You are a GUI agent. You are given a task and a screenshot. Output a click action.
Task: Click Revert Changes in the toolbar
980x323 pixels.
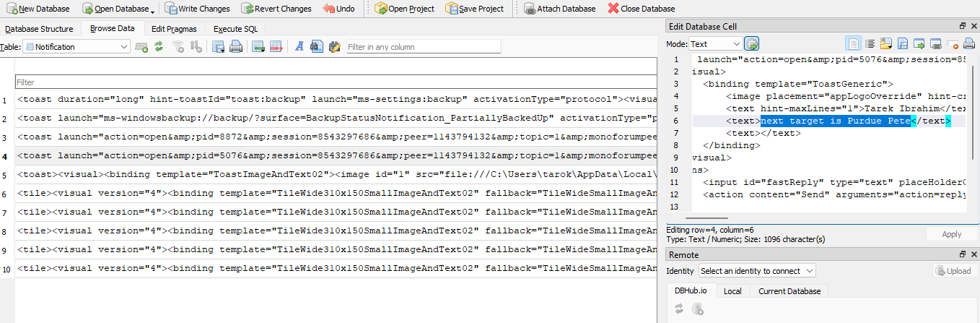tap(276, 9)
